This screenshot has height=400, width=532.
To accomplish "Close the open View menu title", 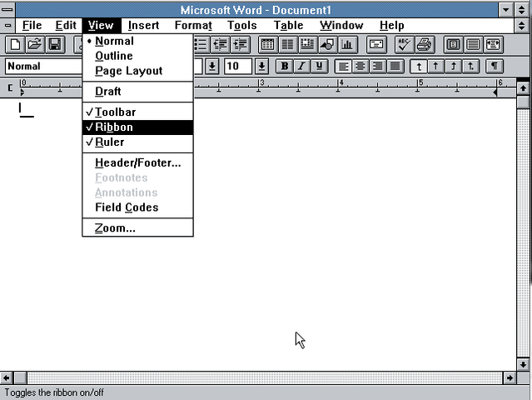I will [101, 26].
